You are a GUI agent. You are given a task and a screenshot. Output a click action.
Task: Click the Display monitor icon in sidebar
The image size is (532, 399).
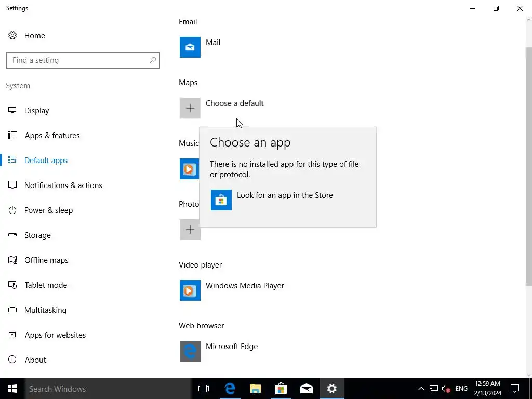(12, 110)
